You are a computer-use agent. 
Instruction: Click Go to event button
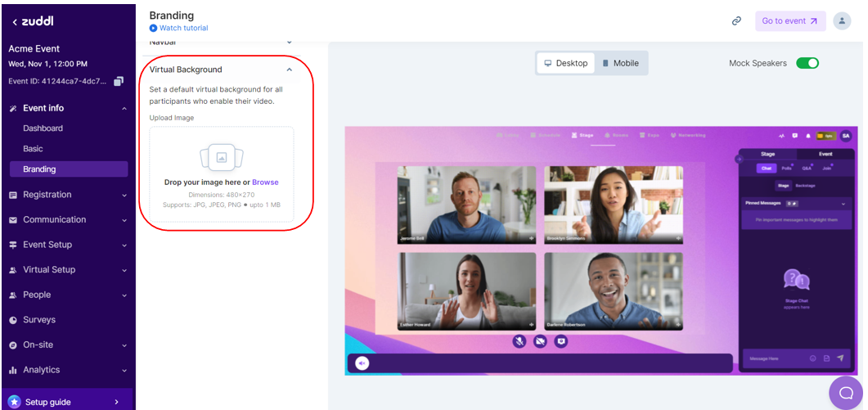point(790,21)
